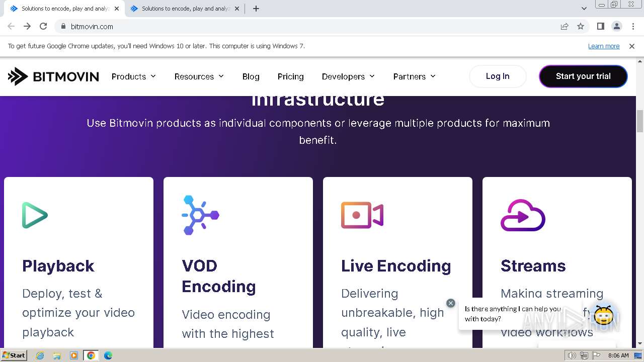Open the Streams card heading
Screen dimensions: 644x362
pyautogui.click(x=533, y=266)
